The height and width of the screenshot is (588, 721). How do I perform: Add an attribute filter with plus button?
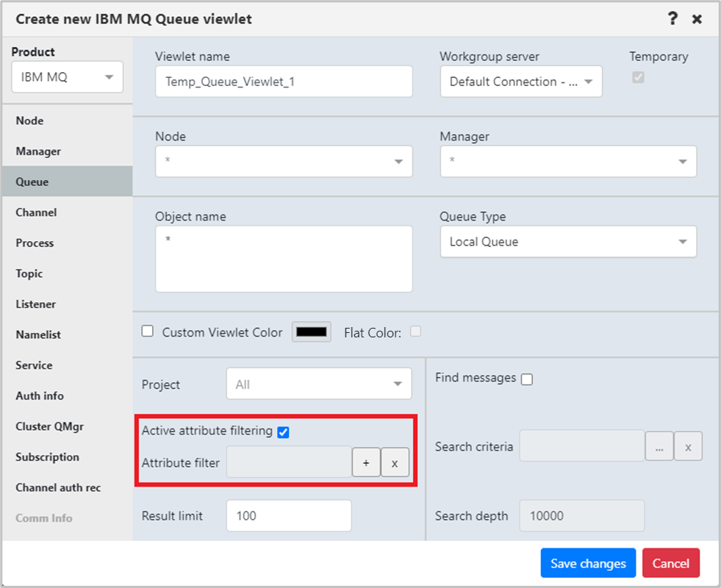366,462
